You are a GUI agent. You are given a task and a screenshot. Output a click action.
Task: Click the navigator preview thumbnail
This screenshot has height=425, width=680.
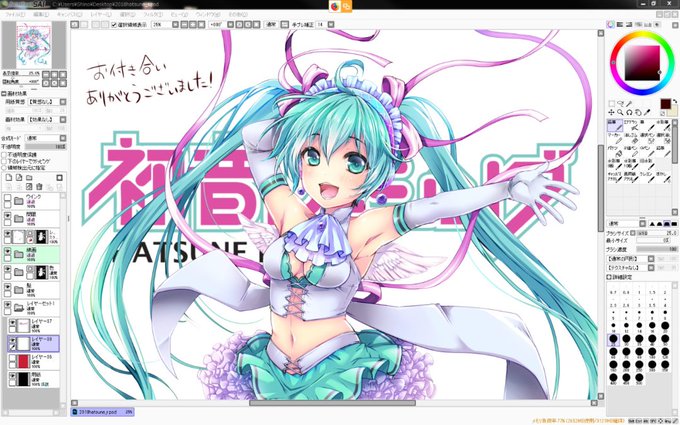(34, 45)
